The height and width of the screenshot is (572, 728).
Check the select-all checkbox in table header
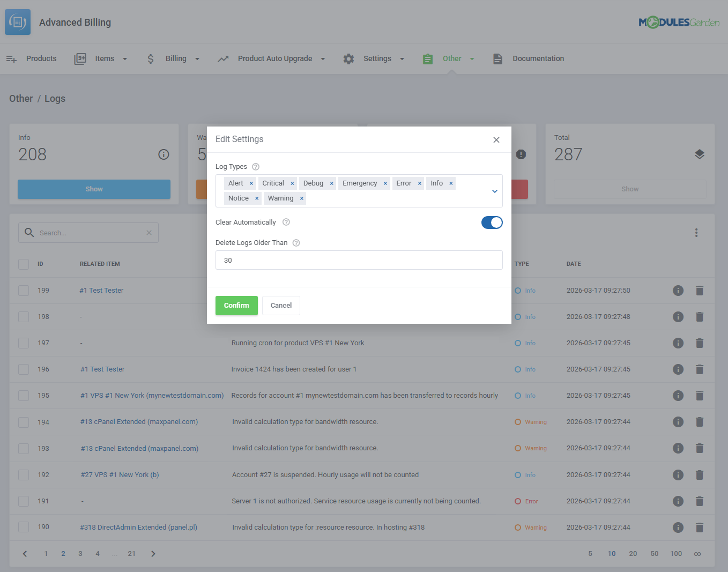point(23,264)
